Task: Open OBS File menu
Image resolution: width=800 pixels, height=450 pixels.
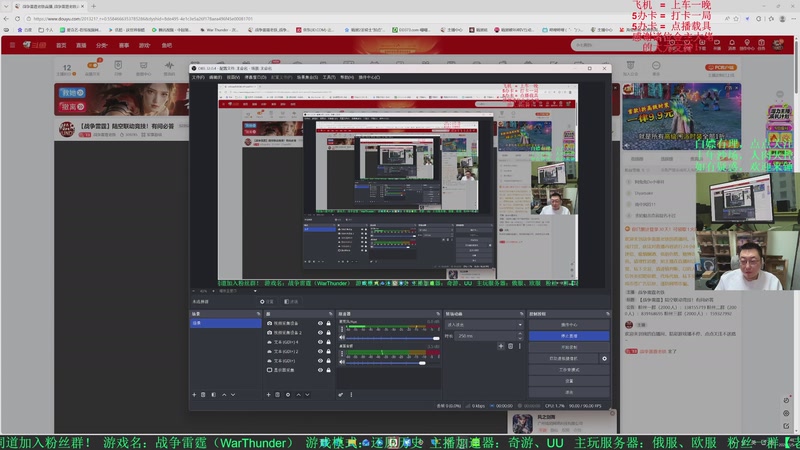Action: coord(198,78)
